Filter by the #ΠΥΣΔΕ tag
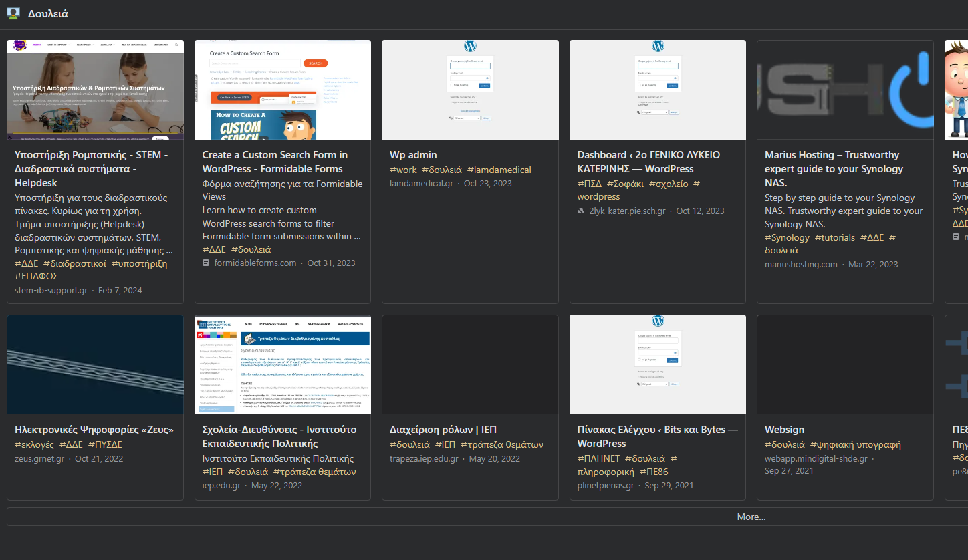 point(105,444)
